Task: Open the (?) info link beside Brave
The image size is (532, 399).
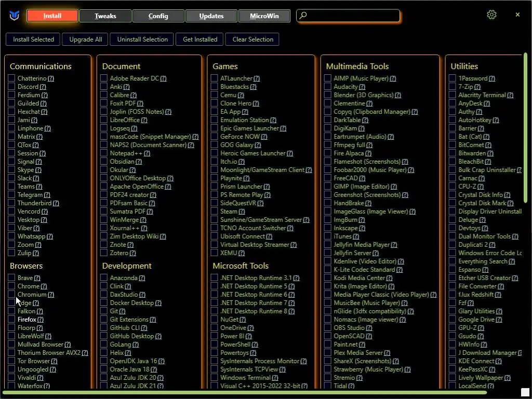Action: [x=37, y=278]
